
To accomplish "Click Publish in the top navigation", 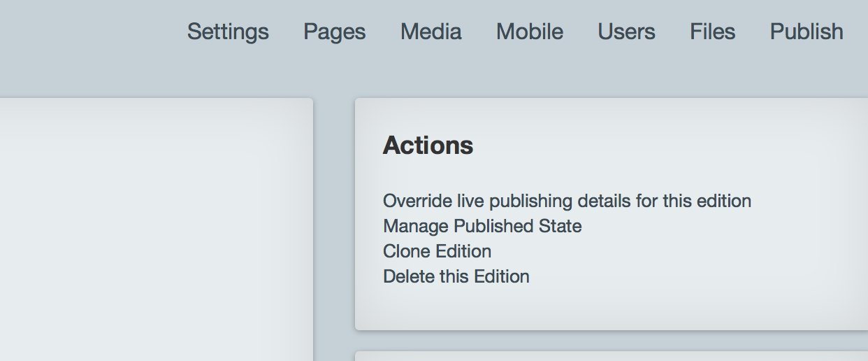I will tap(806, 31).
